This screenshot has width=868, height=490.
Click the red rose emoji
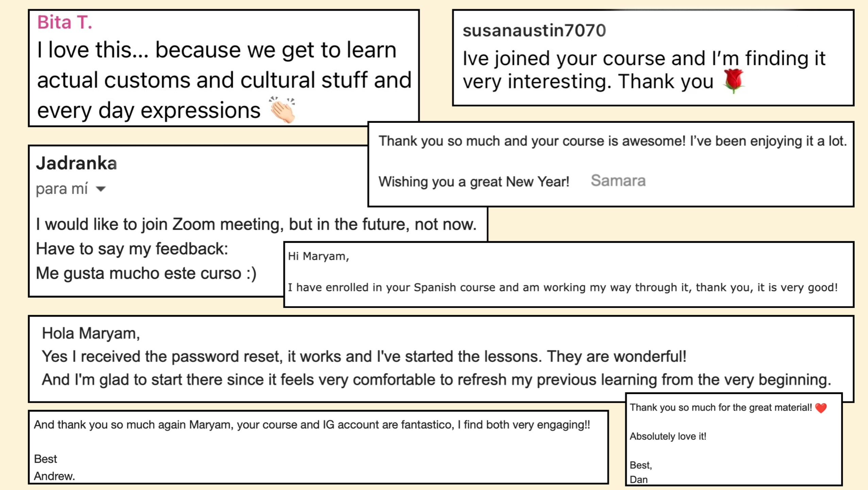(734, 80)
